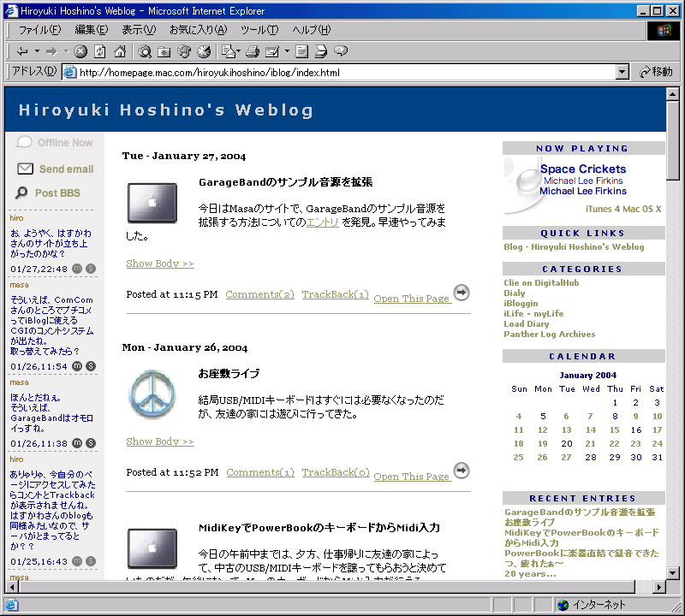Follow the エントリ link in the post

323,222
